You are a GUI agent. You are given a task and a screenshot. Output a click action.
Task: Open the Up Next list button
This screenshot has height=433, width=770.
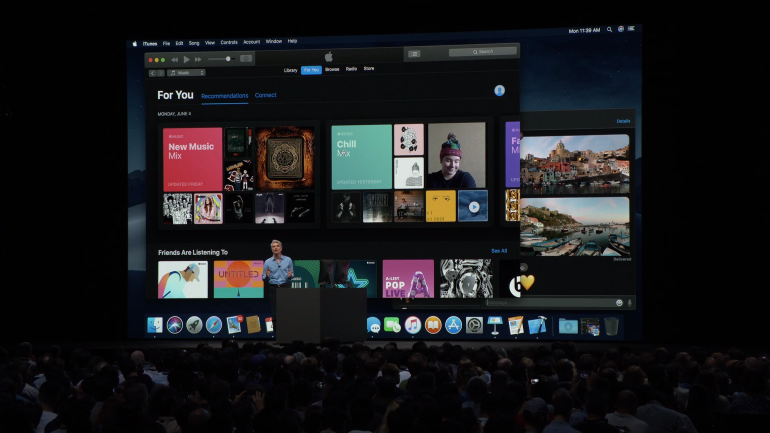pyautogui.click(x=414, y=54)
